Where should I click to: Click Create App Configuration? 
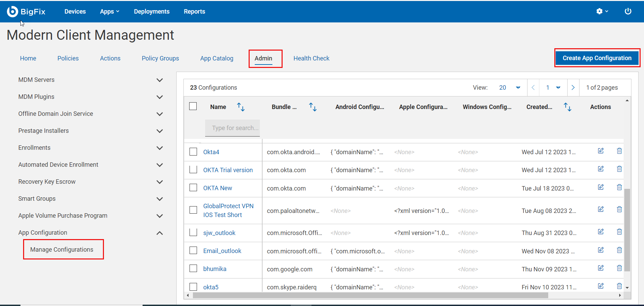pyautogui.click(x=597, y=58)
